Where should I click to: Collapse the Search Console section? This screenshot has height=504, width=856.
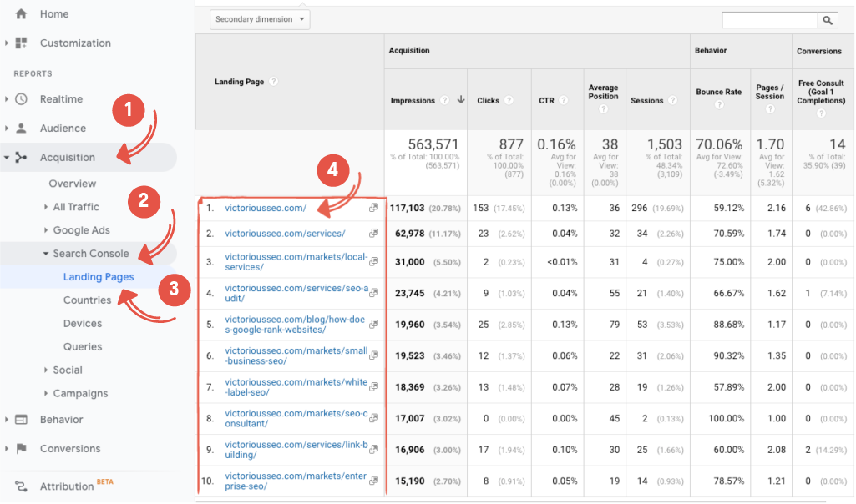click(46, 254)
